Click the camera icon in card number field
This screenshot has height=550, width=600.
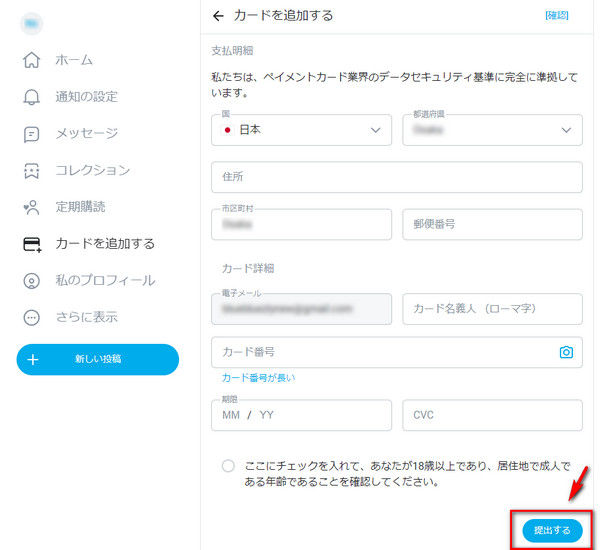pos(566,352)
